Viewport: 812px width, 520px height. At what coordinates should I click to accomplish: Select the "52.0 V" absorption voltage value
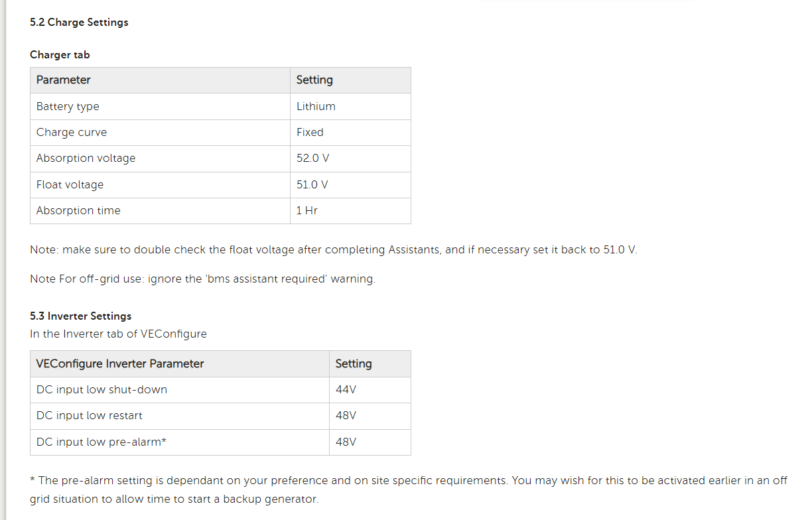click(x=312, y=158)
